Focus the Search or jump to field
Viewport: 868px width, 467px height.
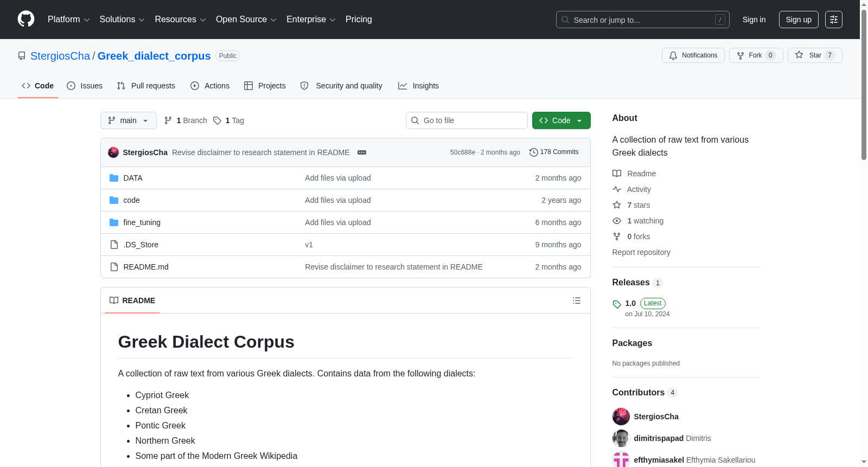[x=642, y=20]
